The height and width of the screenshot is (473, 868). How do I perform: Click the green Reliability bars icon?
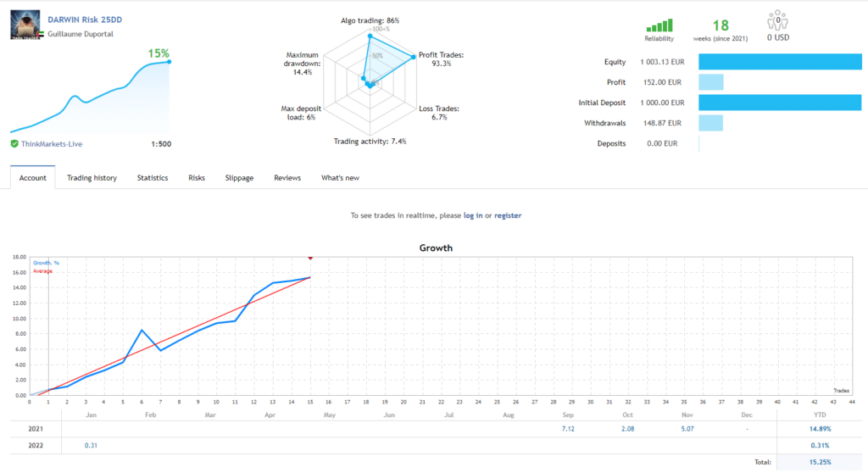(659, 25)
